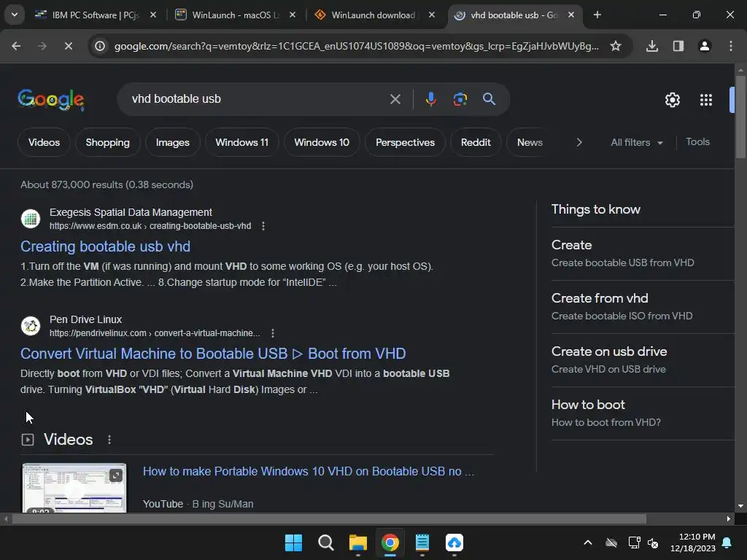Viewport: 747px width, 560px height.
Task: Show hidden system tray icons
Action: [x=587, y=542]
